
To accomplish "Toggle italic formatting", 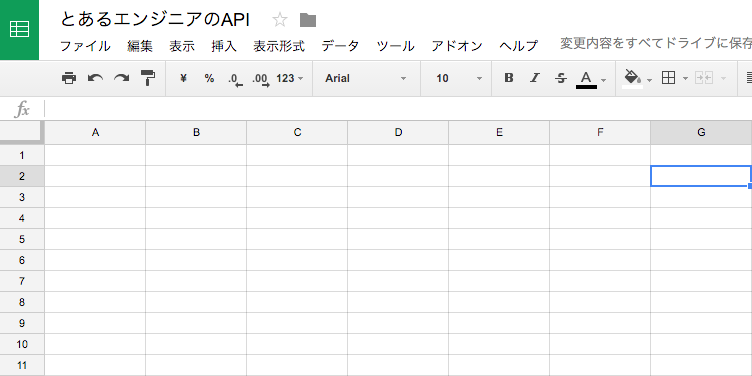I will [x=535, y=78].
